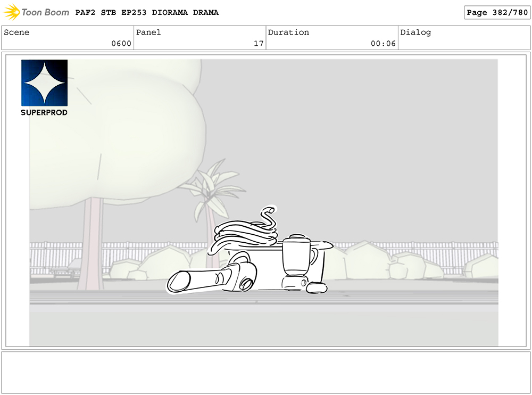Click the Dialog label

tap(415, 32)
